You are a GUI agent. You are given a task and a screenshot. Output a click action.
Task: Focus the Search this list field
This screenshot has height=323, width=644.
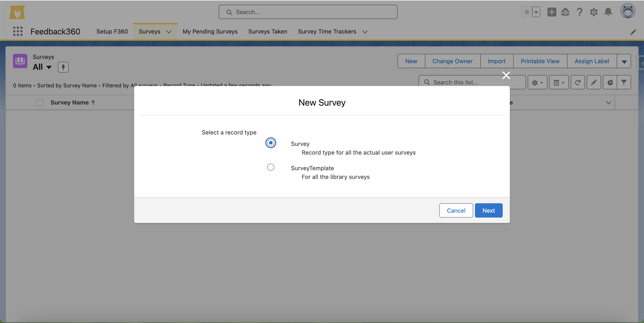click(x=472, y=82)
